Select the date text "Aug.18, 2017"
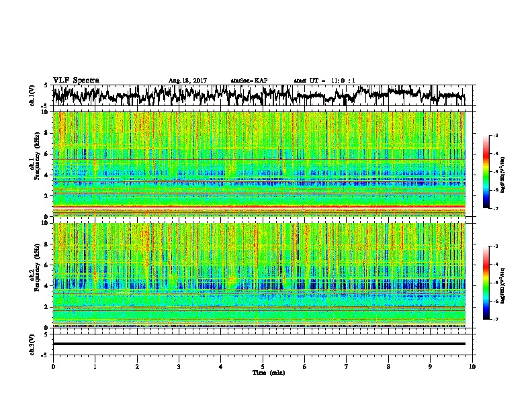The image size is (532, 411). pos(187,81)
